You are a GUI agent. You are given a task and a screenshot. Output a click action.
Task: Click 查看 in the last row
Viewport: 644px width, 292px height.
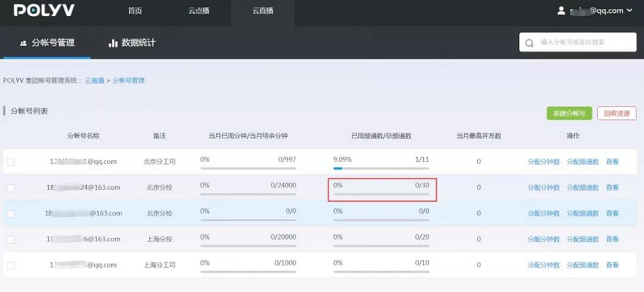tap(612, 265)
